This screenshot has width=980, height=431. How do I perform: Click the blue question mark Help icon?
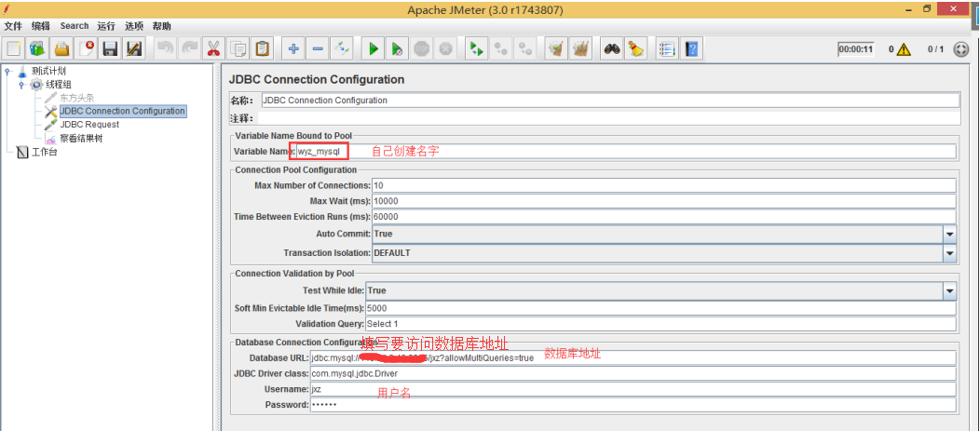(x=692, y=48)
